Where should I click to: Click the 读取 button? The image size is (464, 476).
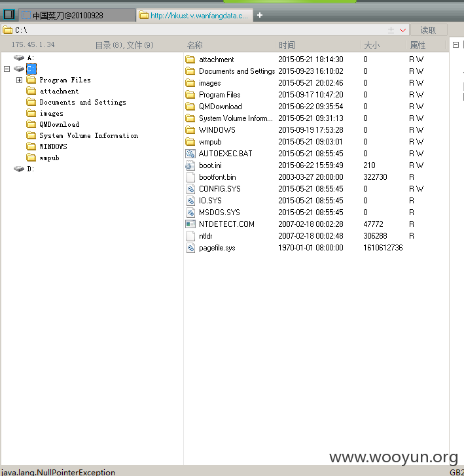point(429,30)
